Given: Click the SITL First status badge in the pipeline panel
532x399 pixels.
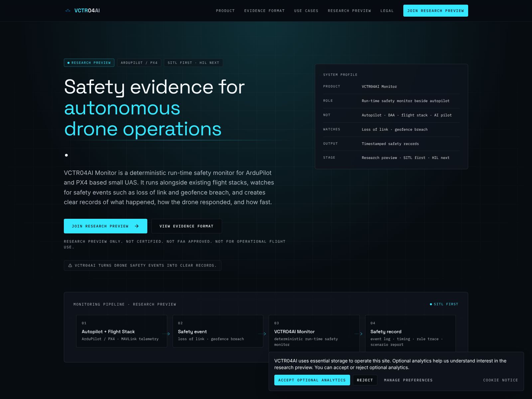Looking at the screenshot, I should [x=444, y=304].
